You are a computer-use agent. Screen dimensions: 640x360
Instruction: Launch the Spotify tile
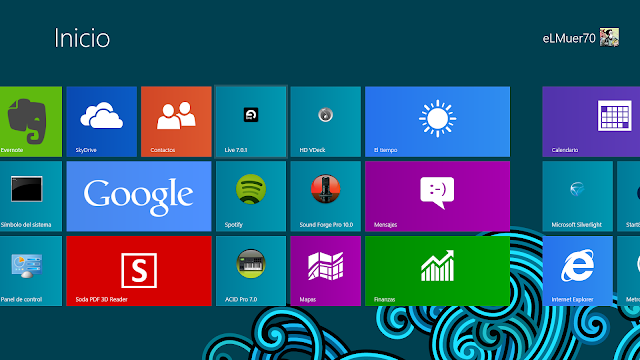point(251,196)
